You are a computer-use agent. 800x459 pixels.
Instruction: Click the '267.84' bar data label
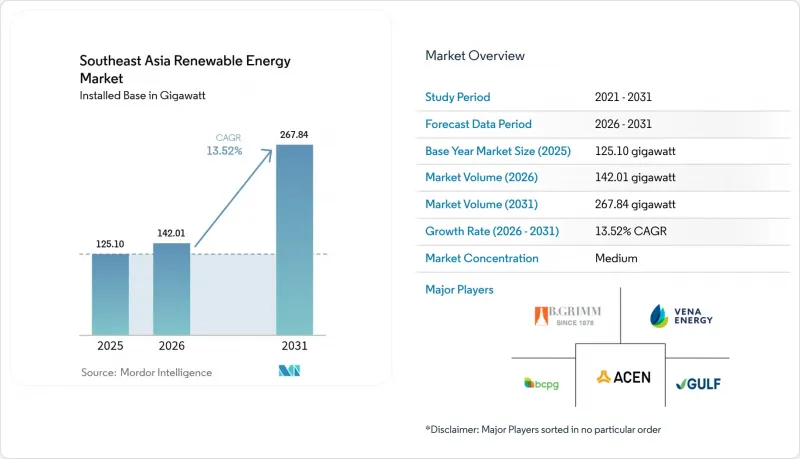pos(294,135)
